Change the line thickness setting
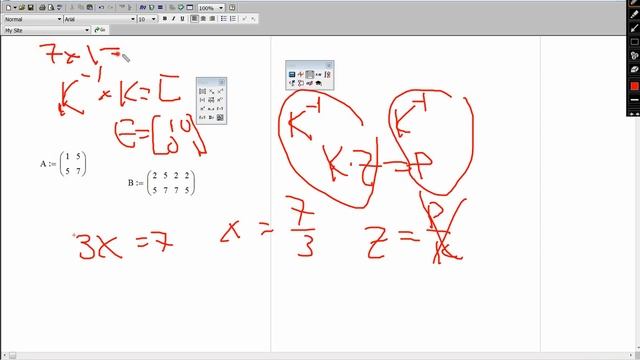 tap(634, 100)
